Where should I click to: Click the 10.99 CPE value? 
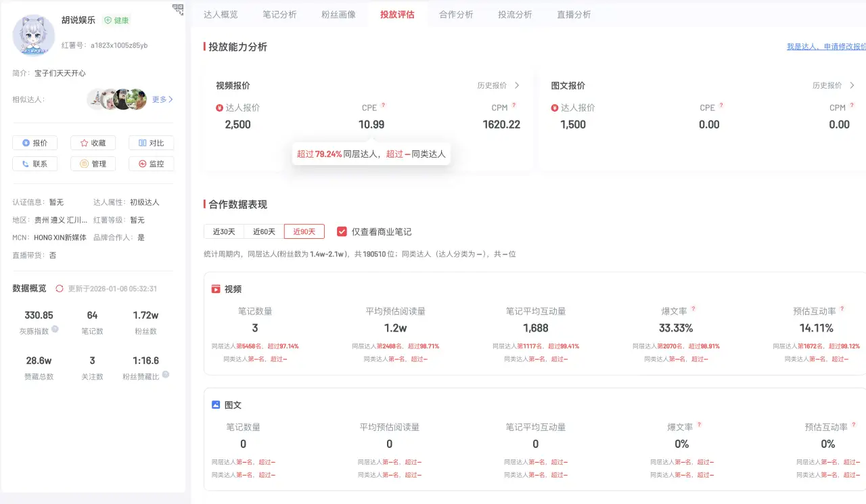pos(371,124)
